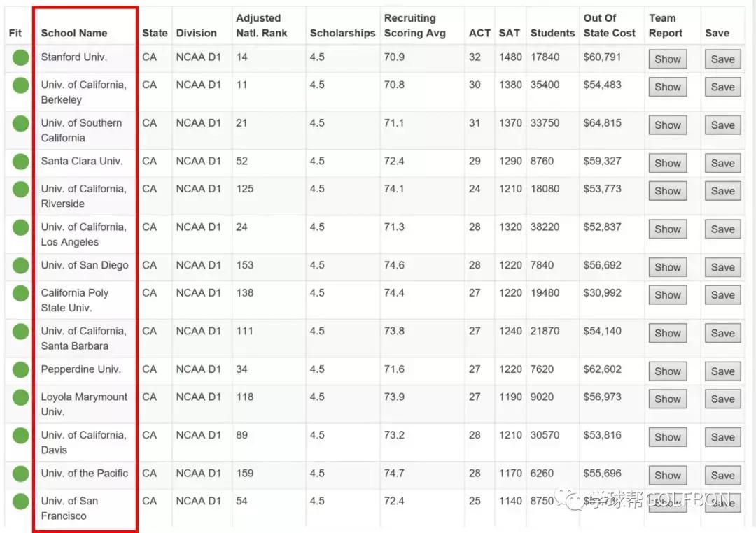Save Univ. of San Diego school
756x533 pixels.
pos(722,267)
